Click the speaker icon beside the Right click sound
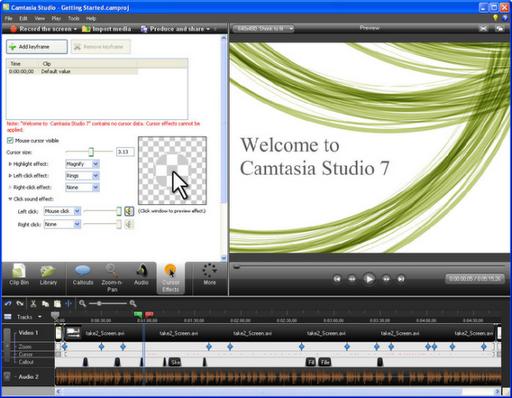Image resolution: width=512 pixels, height=398 pixels. click(129, 224)
